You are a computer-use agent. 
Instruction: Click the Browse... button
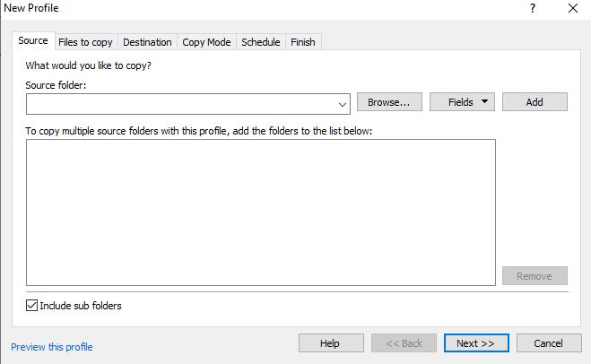[389, 102]
